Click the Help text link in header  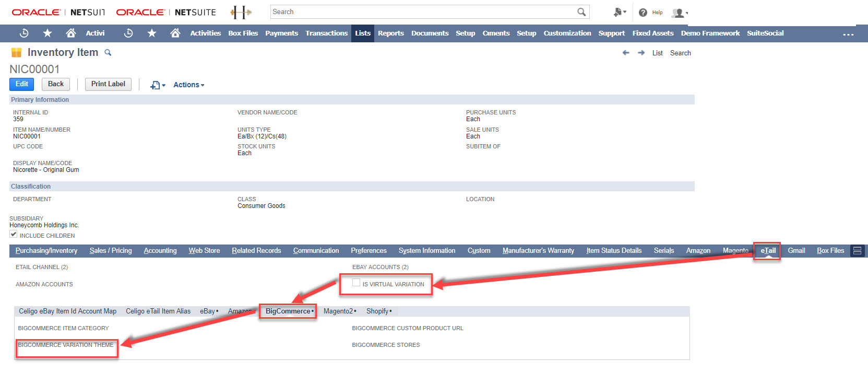tap(658, 13)
